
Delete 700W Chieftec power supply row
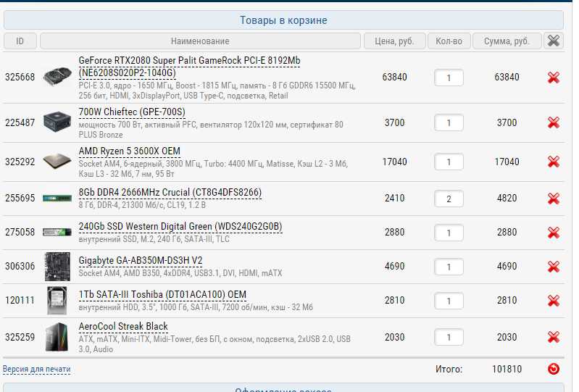click(x=554, y=122)
